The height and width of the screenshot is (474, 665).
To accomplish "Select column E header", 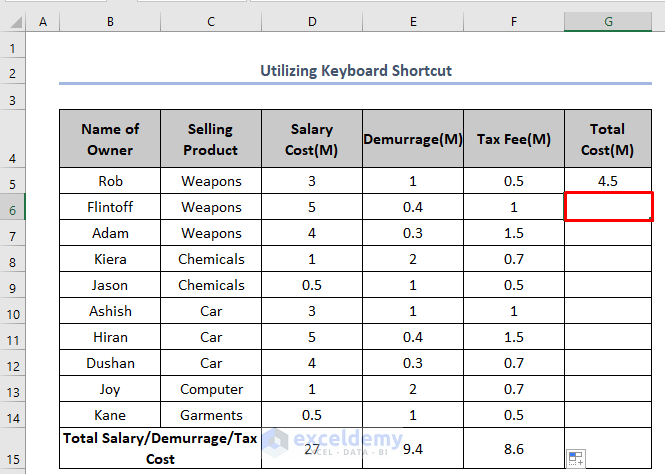I will click(x=413, y=22).
